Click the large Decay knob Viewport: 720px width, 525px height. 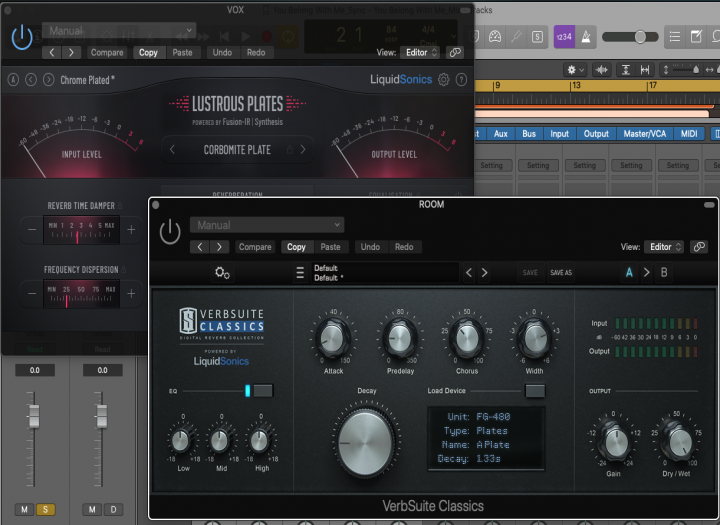[x=366, y=444]
